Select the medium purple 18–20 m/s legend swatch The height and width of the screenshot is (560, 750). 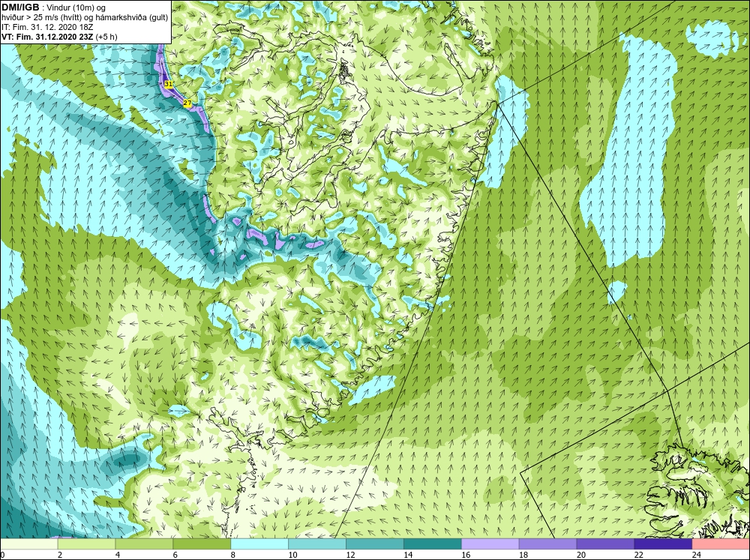547,544
